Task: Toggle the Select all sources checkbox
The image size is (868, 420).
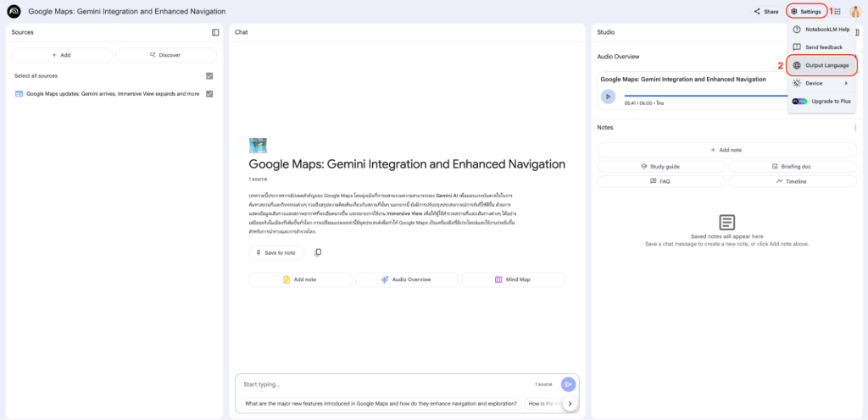Action: pos(209,75)
